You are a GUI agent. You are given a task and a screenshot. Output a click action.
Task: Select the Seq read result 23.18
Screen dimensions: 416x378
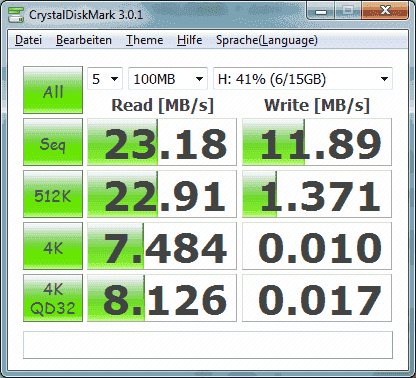pyautogui.click(x=162, y=142)
